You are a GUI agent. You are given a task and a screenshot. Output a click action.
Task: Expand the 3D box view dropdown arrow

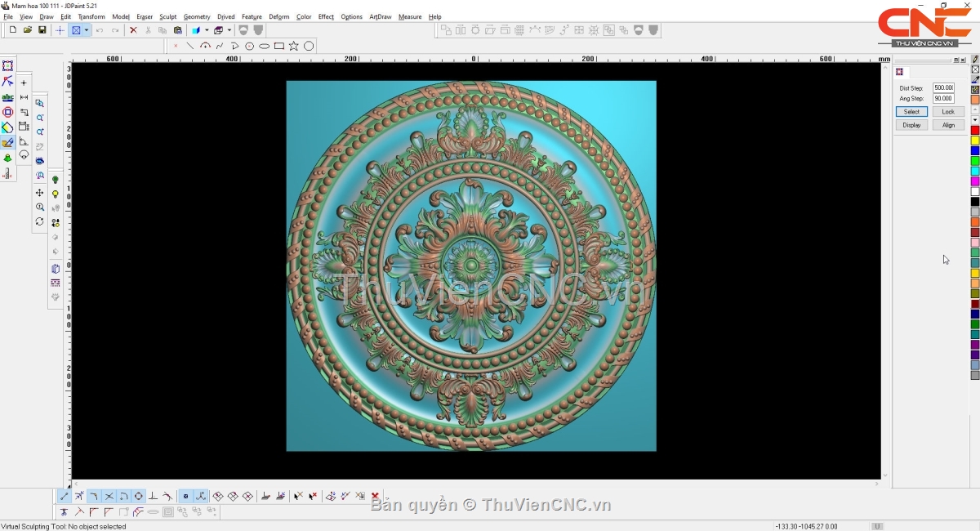tap(229, 30)
